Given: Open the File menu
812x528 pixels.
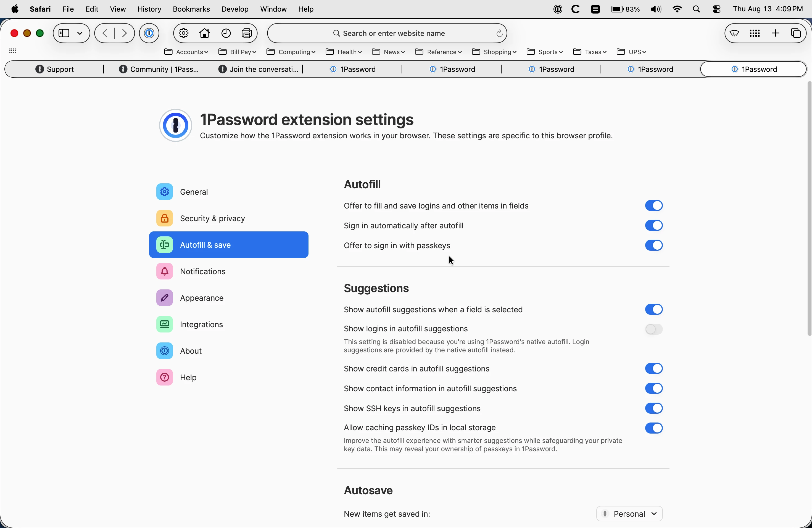Looking at the screenshot, I should tap(68, 9).
